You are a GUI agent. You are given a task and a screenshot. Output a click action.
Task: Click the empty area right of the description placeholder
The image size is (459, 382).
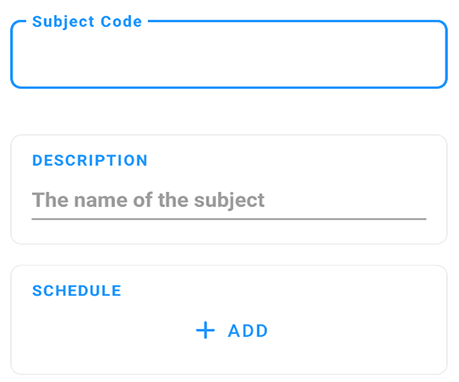tap(345, 200)
